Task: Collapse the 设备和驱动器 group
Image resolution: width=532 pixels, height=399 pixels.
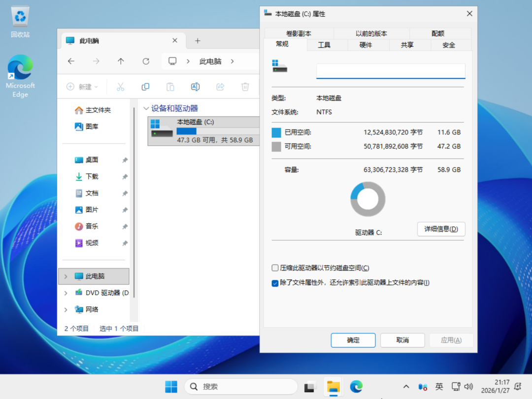Action: pos(146,108)
